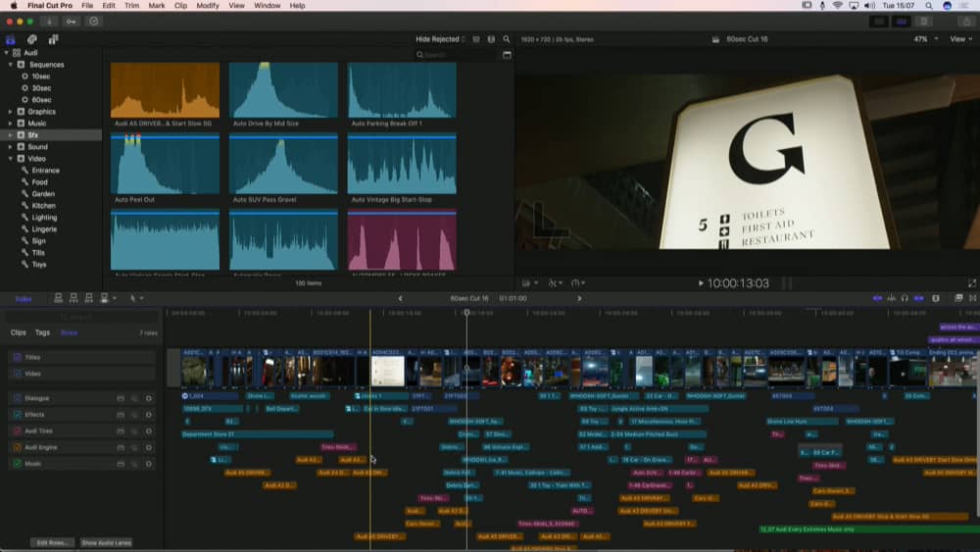Collapse the Audi library triangle

[6, 53]
